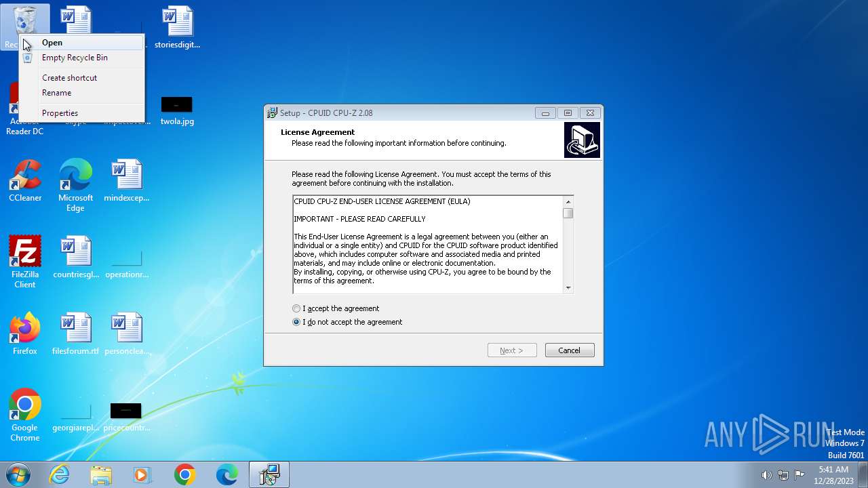Screen dimensions: 868x488
Task: Launch Internet Explorer from the taskbar
Action: (60, 474)
